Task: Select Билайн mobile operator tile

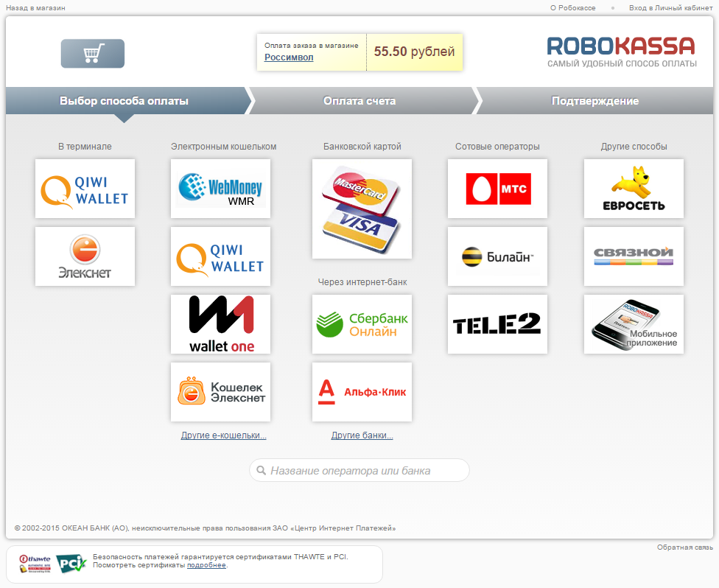Action: (497, 256)
